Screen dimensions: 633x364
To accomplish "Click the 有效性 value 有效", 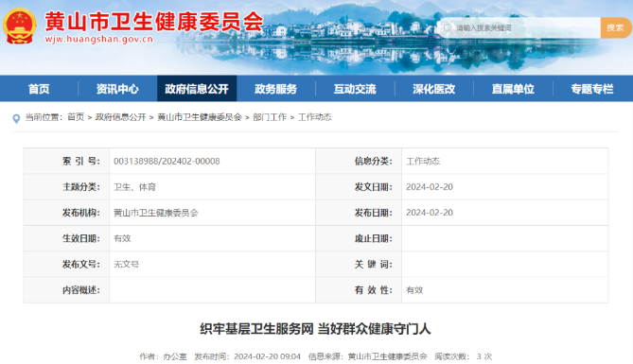I will tap(414, 290).
